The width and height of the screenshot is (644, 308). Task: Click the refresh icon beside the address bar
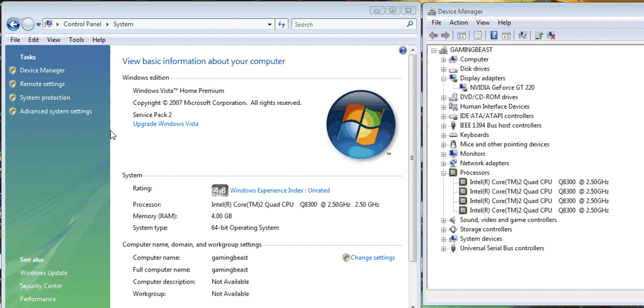tap(282, 24)
